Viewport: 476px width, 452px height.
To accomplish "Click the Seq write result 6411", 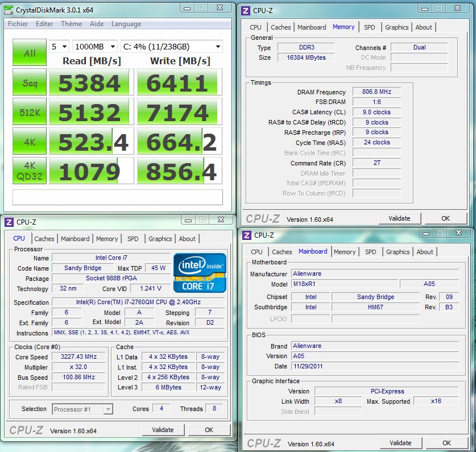I will click(x=179, y=82).
